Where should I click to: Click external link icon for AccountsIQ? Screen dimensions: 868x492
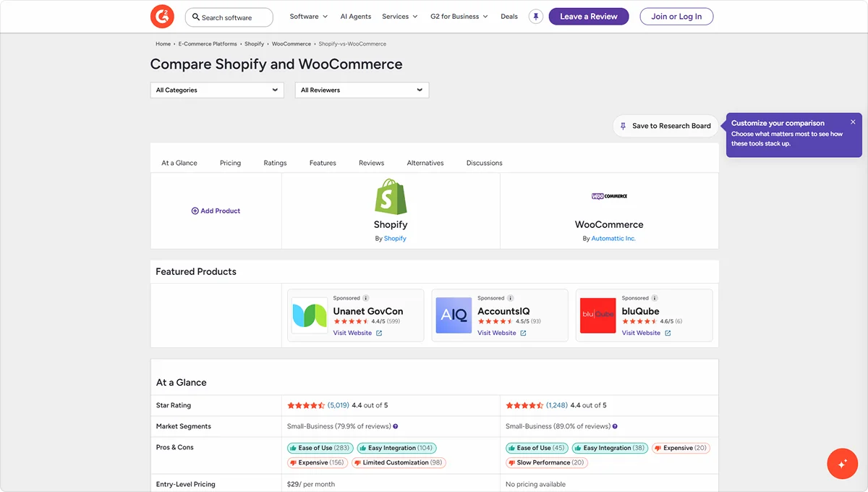click(523, 334)
